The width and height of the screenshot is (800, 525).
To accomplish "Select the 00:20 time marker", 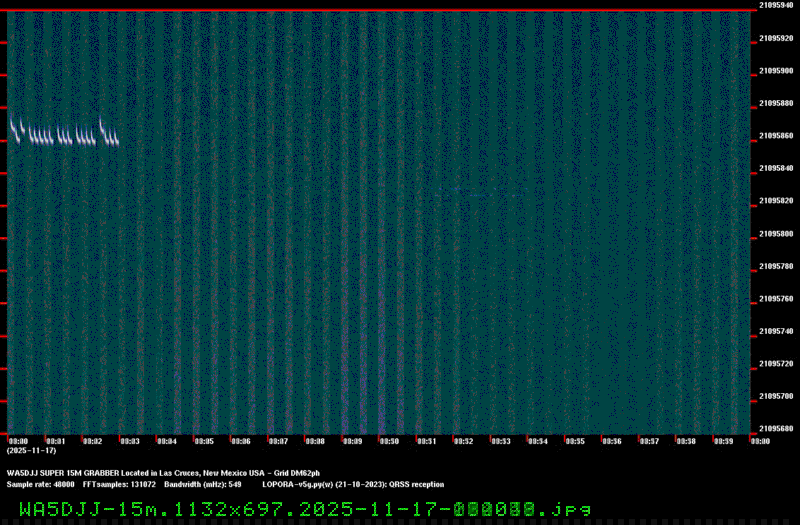I will click(759, 441).
